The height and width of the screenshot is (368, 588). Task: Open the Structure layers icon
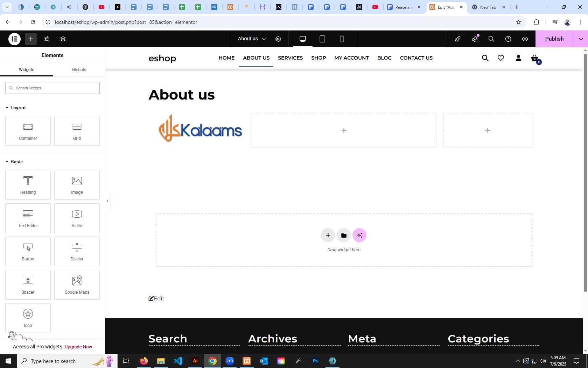pos(63,39)
